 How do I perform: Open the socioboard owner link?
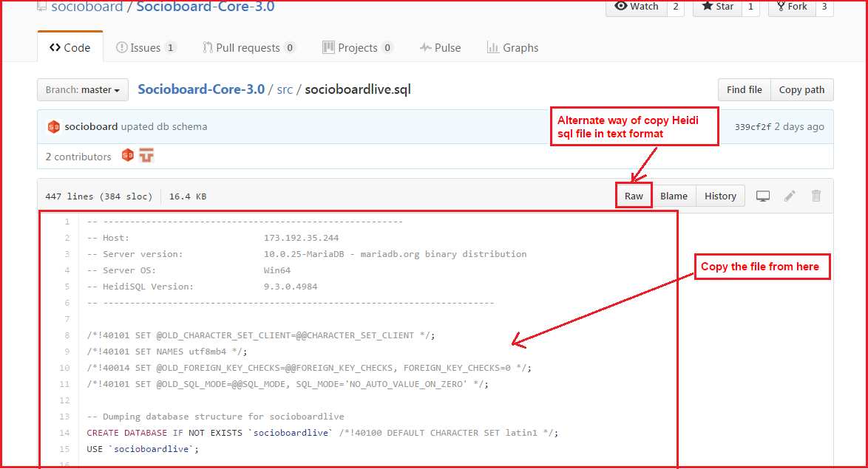(87, 7)
